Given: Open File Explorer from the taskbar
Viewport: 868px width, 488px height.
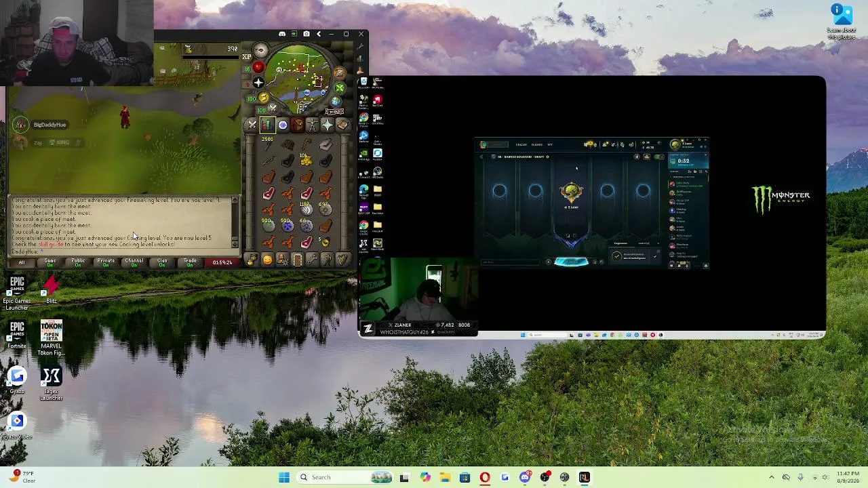Looking at the screenshot, I should coord(445,477).
